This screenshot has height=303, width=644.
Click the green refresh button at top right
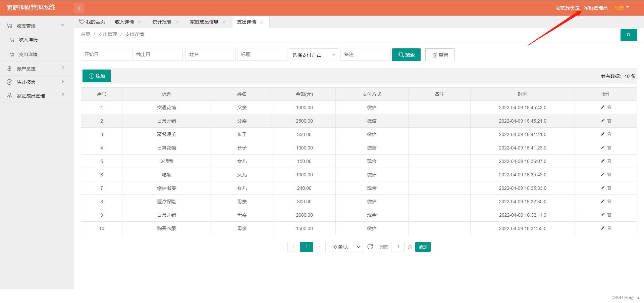click(629, 35)
